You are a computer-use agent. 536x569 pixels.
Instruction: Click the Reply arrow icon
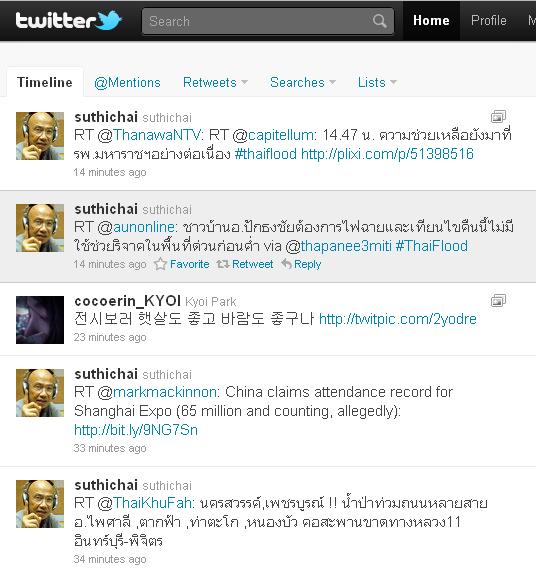point(286,264)
